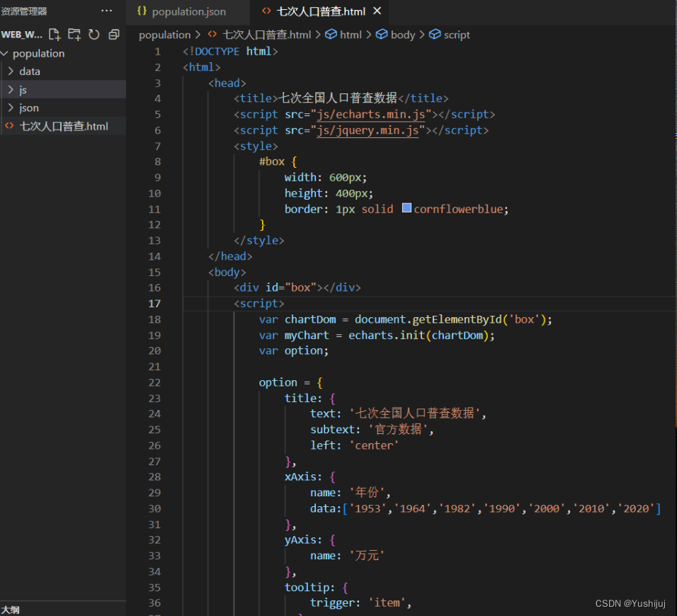Open 七次人口普查.html in the file tree
Screen dimensions: 677x616
(x=64, y=126)
